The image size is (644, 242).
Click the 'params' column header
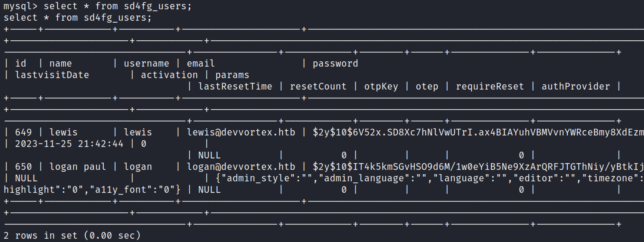pyautogui.click(x=232, y=75)
